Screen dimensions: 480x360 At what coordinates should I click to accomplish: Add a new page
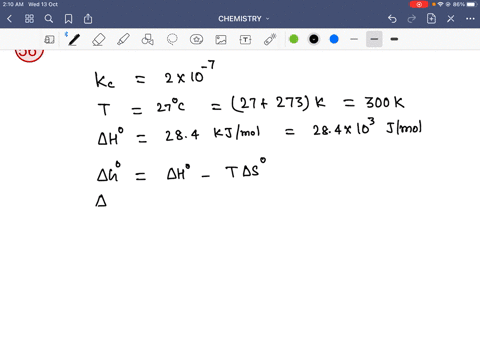click(431, 18)
